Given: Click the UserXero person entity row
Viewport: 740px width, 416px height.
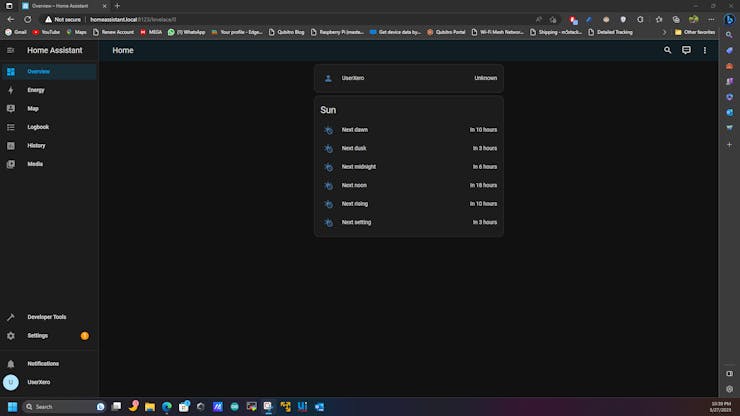Looking at the screenshot, I should pyautogui.click(x=408, y=78).
